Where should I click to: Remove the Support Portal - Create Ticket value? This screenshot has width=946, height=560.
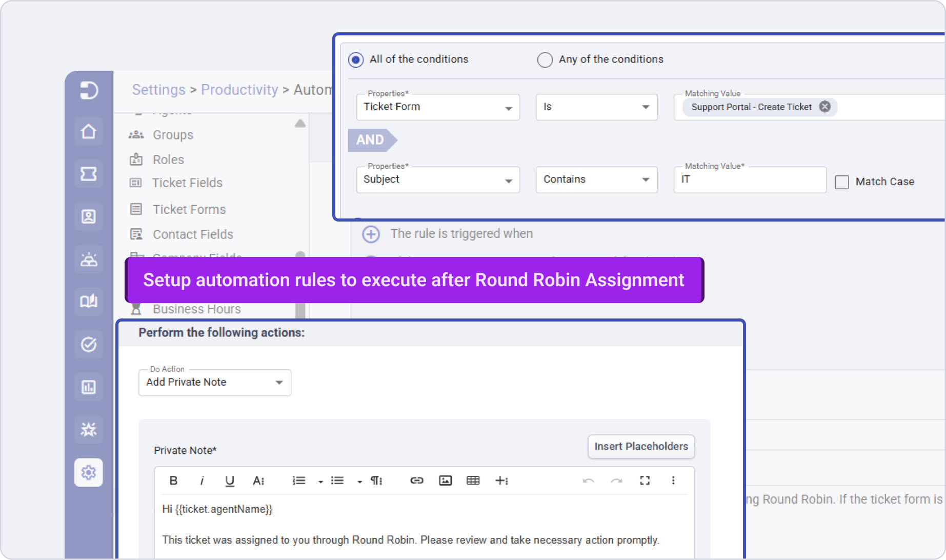825,107
